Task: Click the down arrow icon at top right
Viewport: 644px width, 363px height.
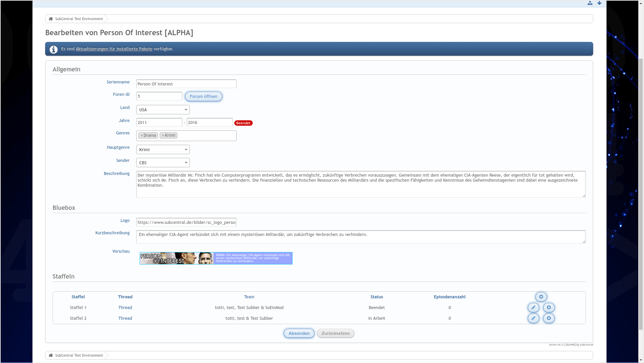Action: point(599,3)
